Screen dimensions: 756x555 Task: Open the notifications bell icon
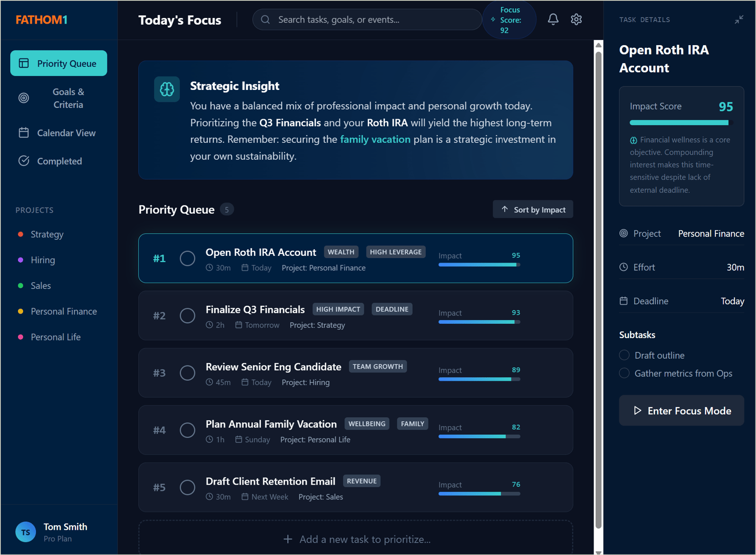coord(553,19)
